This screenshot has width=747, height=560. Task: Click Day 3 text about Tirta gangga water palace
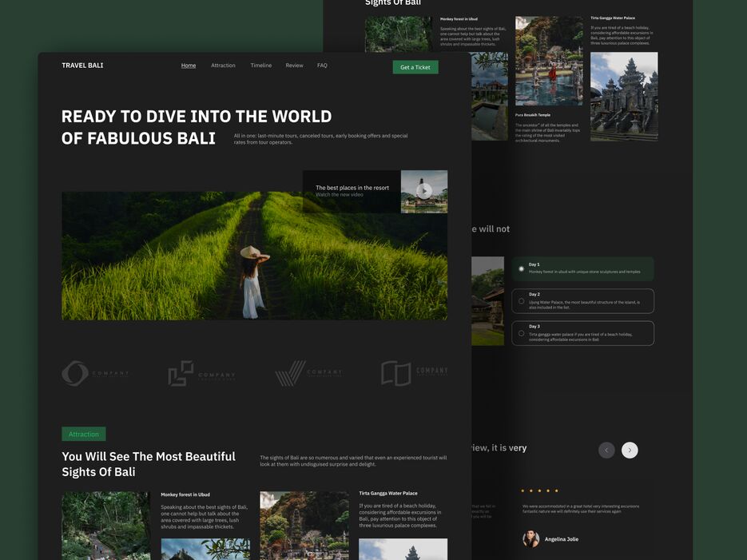coord(581,336)
